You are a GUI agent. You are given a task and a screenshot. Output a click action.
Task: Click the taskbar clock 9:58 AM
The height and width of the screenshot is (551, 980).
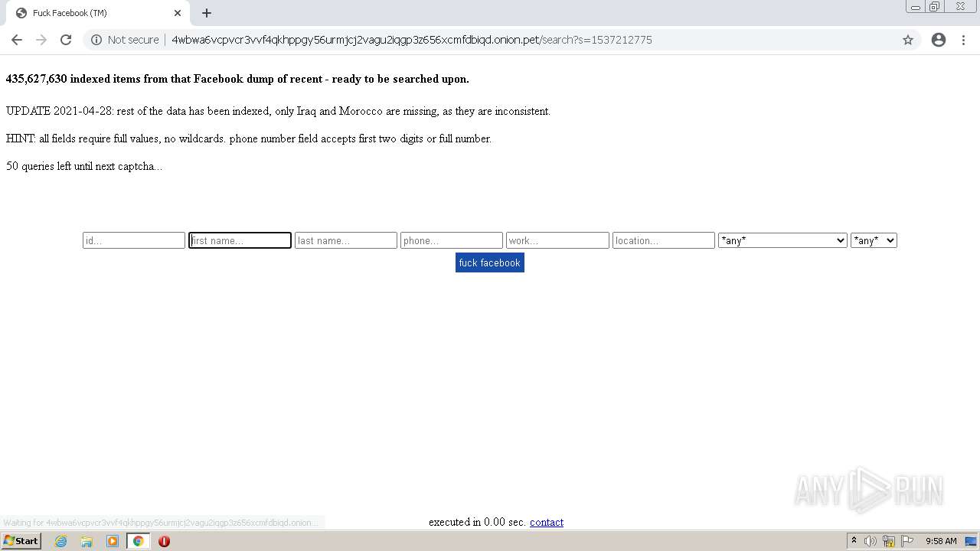941,541
